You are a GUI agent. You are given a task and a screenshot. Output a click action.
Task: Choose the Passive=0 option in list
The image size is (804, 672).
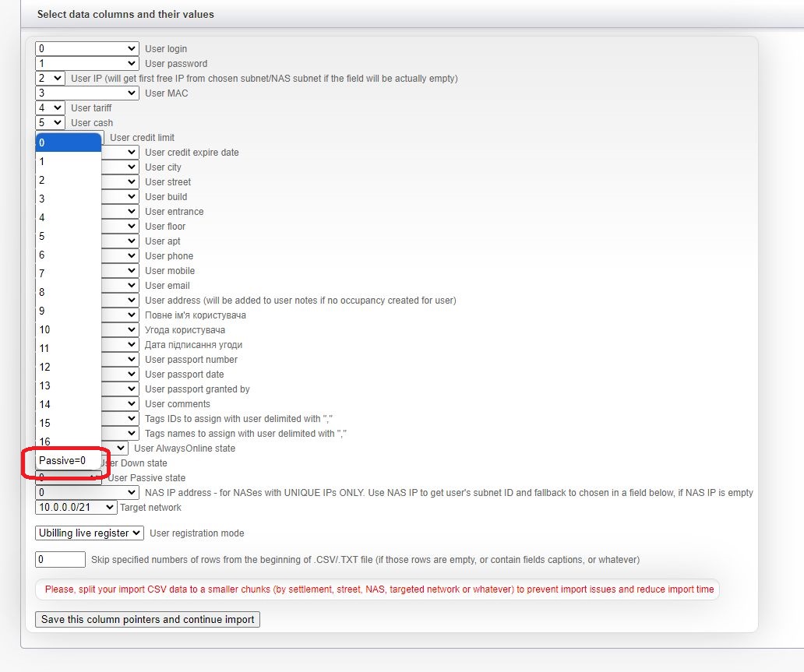point(68,461)
